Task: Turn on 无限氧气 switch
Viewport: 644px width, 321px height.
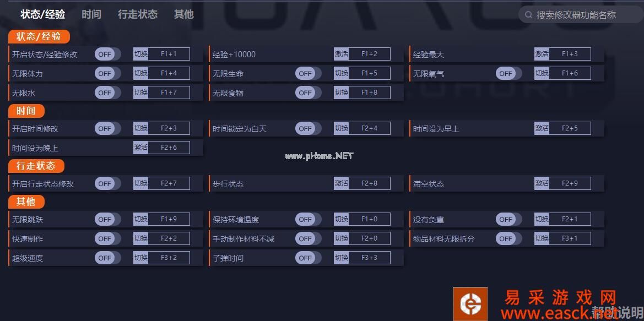Action: 508,73
